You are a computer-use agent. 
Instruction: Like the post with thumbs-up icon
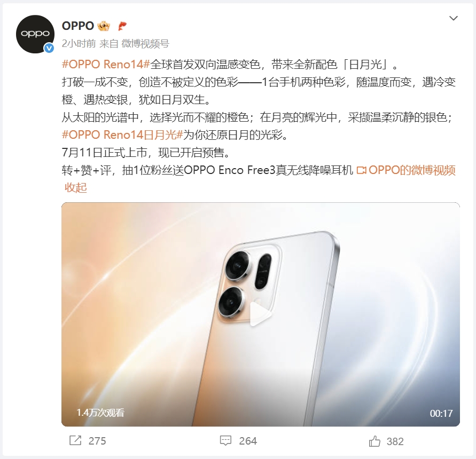tap(374, 441)
